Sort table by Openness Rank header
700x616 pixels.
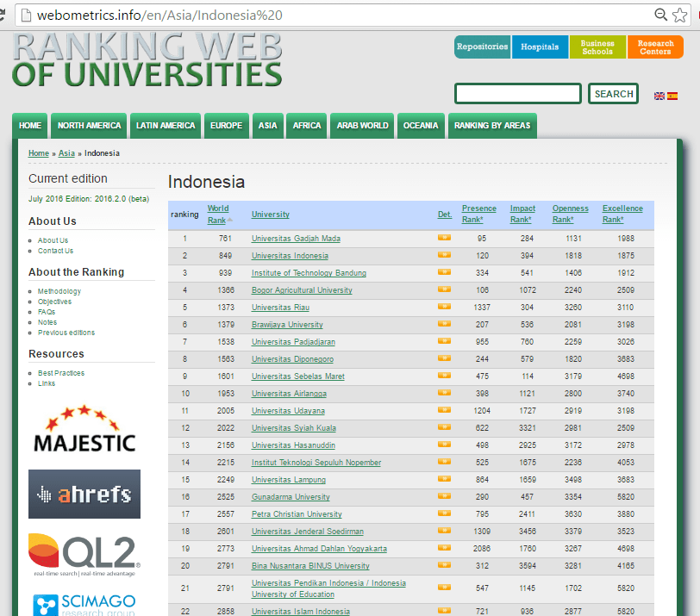[571, 215]
